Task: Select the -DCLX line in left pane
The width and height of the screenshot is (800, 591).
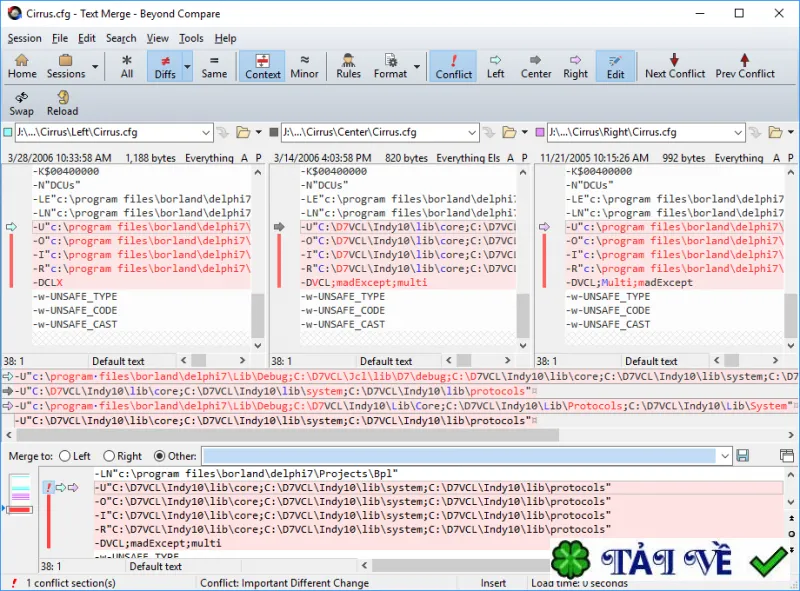Action: pyautogui.click(x=142, y=282)
